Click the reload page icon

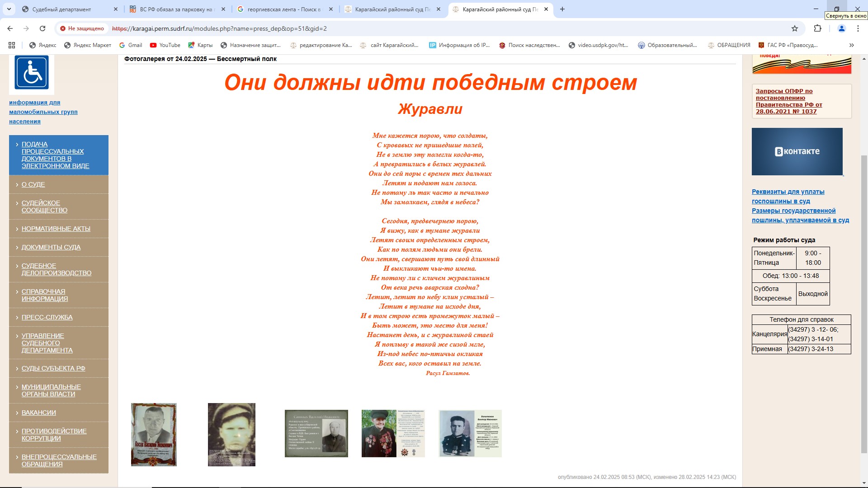pos(42,28)
